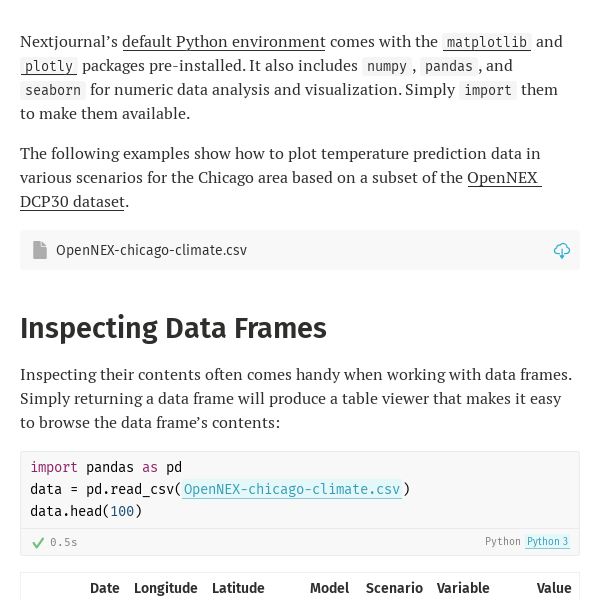Download the OpenNEX-chicago-climate.csv file via cloud icon

point(562,250)
